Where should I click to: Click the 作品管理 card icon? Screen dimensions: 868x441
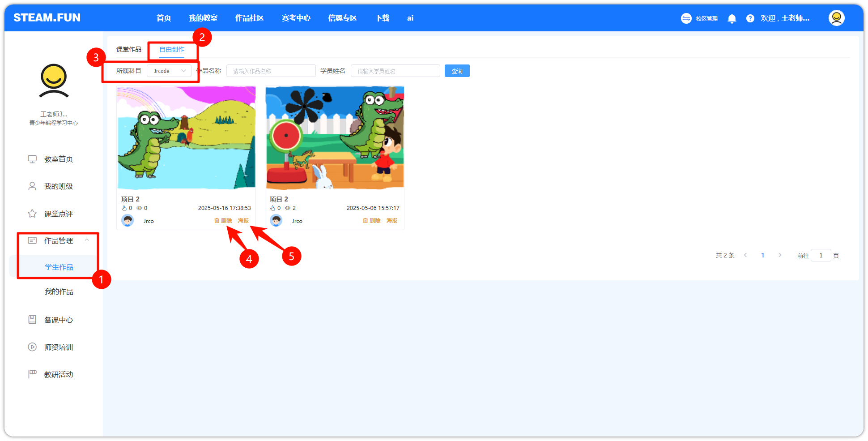pyautogui.click(x=32, y=240)
